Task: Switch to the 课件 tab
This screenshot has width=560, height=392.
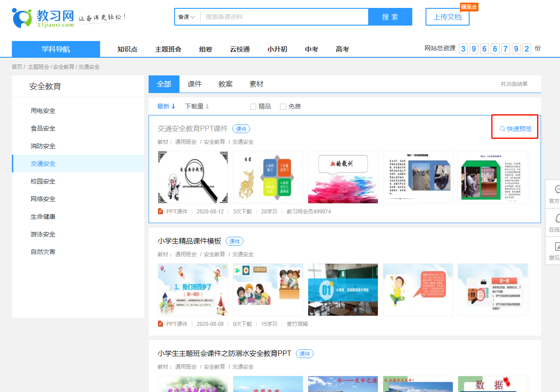Action: [195, 84]
